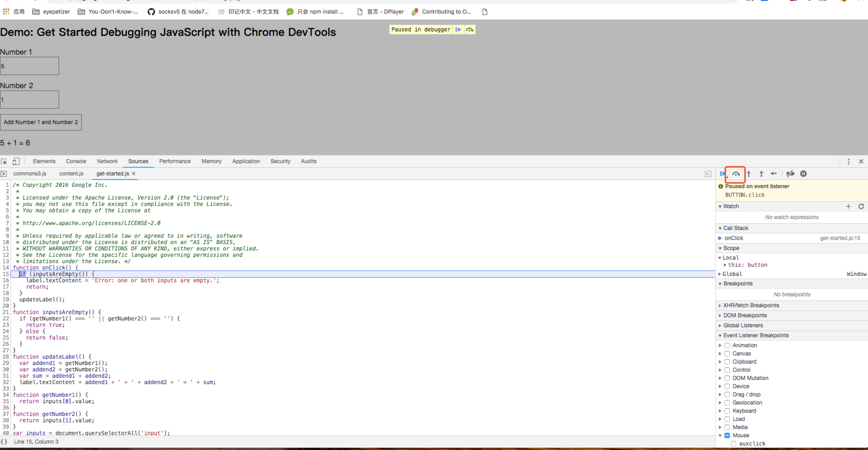The width and height of the screenshot is (868, 450).
Task: Step into next function call
Action: (749, 174)
